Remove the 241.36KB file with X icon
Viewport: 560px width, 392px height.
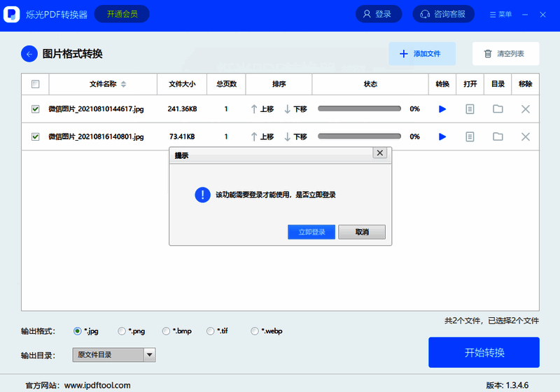(526, 109)
